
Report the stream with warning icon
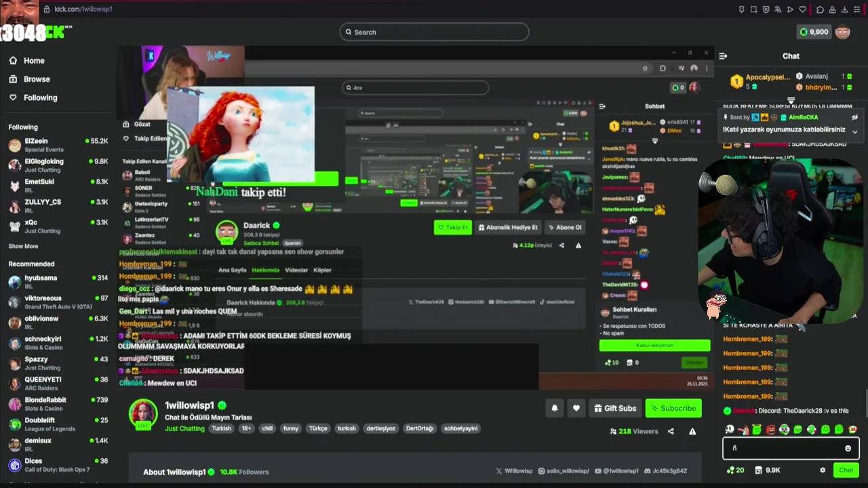(x=692, y=431)
